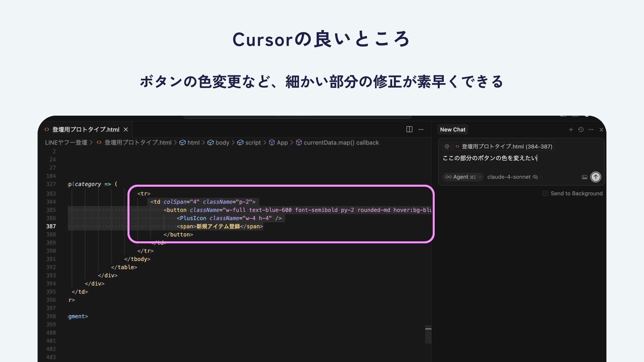644x362 pixels.
Task: Split the editor with layout icon
Action: coord(409,129)
